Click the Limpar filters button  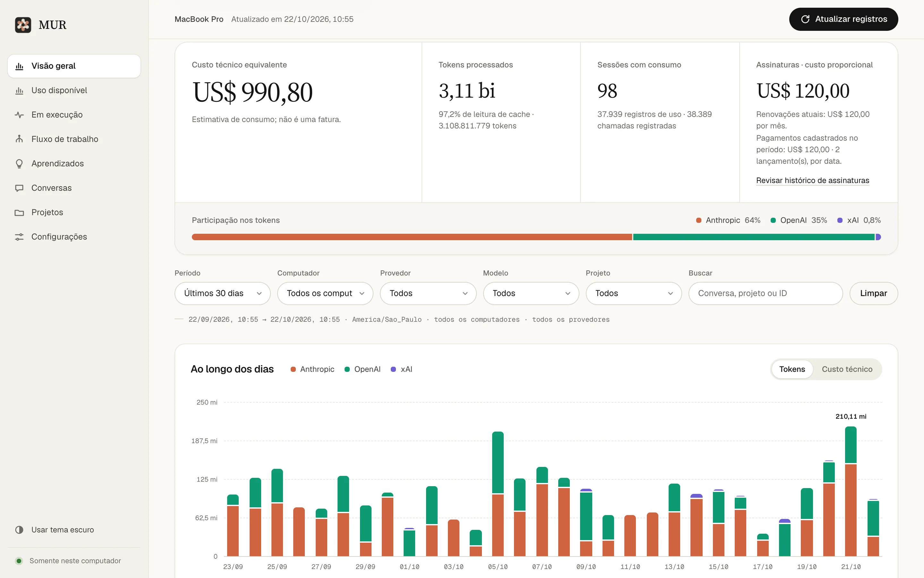(873, 293)
